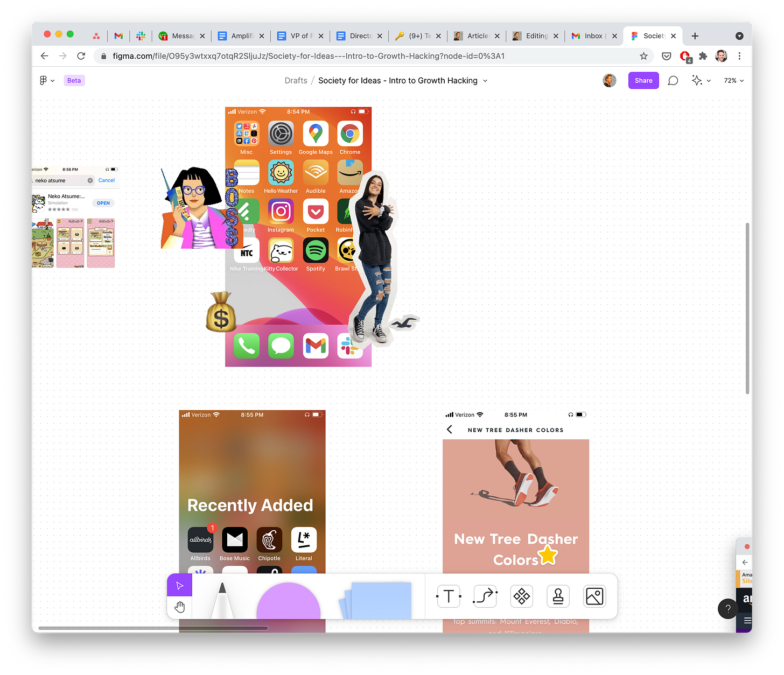Select the Hand tool
The height and width of the screenshot is (675, 784).
pos(179,607)
